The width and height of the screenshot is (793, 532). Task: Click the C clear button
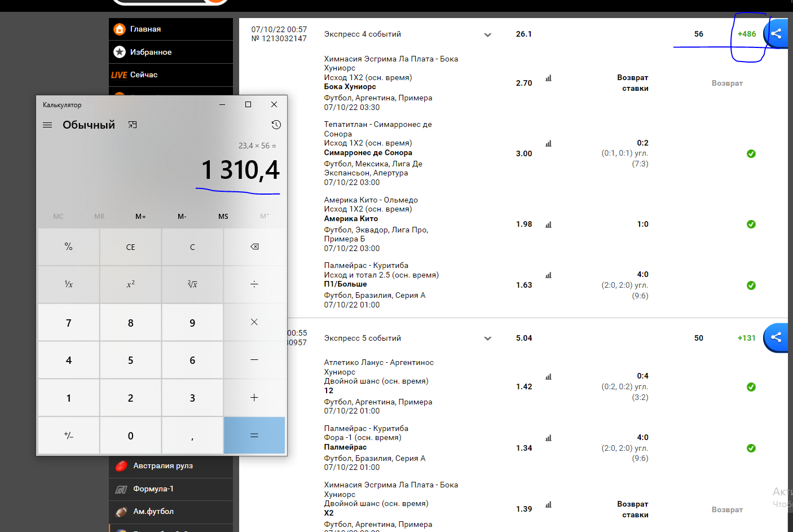coord(192,247)
